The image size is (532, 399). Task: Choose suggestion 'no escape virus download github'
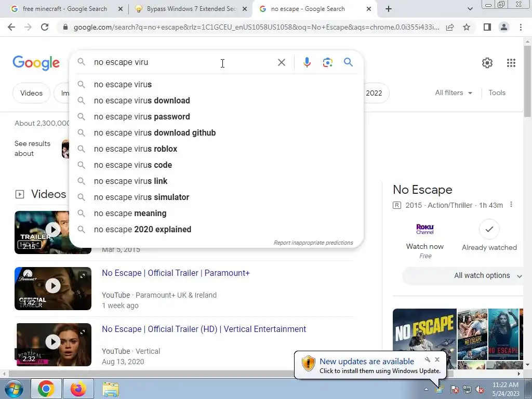[x=216, y=132]
